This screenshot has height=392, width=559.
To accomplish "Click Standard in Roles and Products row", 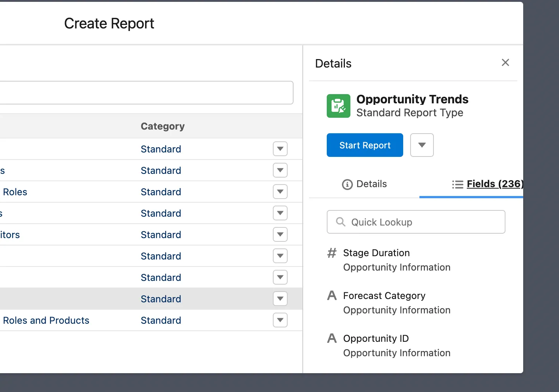I will pos(161,320).
